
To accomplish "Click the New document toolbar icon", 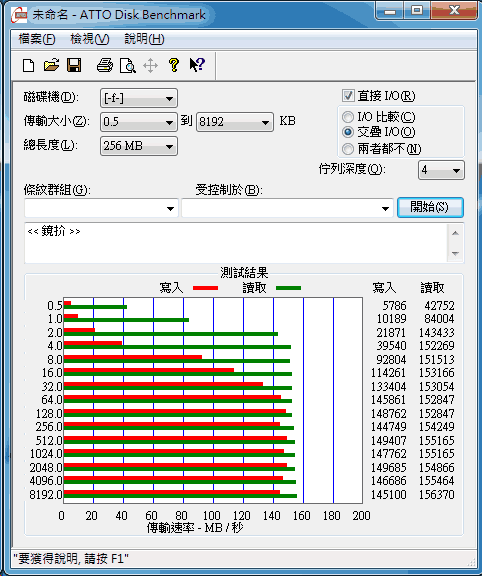I will [28, 66].
